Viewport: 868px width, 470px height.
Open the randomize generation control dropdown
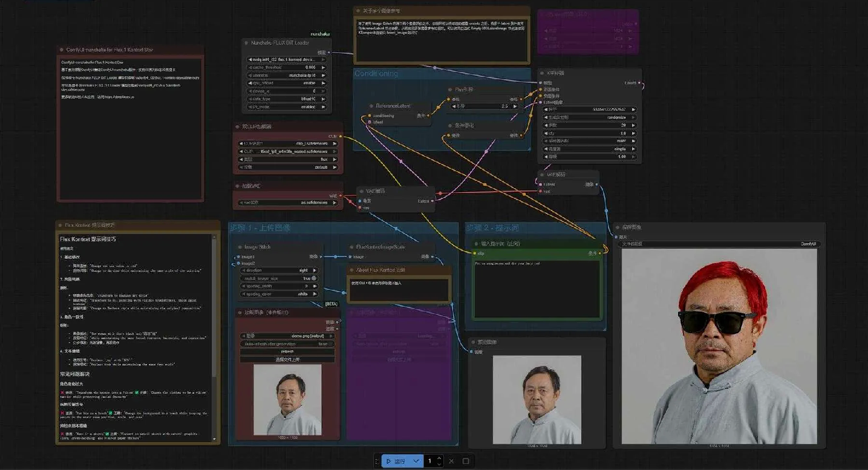pos(590,117)
